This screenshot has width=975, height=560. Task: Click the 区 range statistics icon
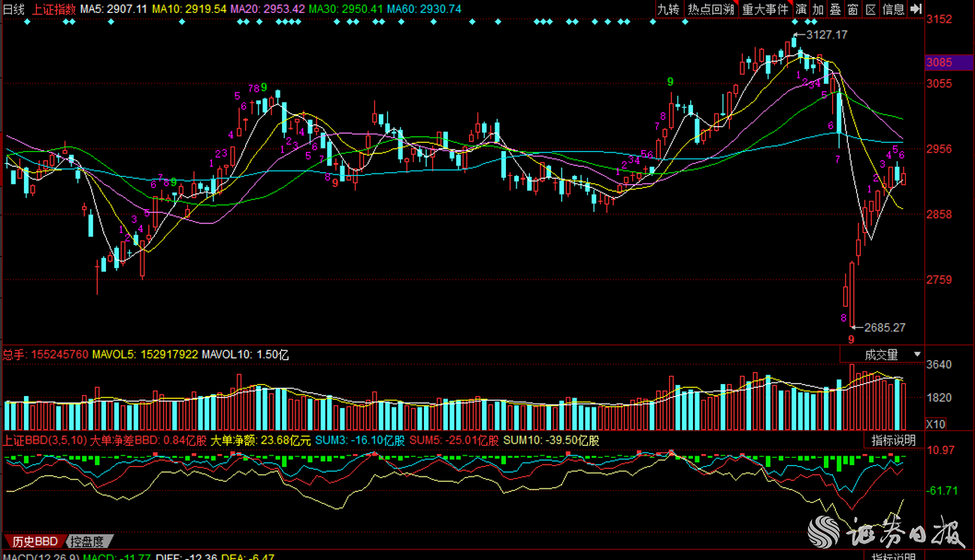click(x=871, y=9)
